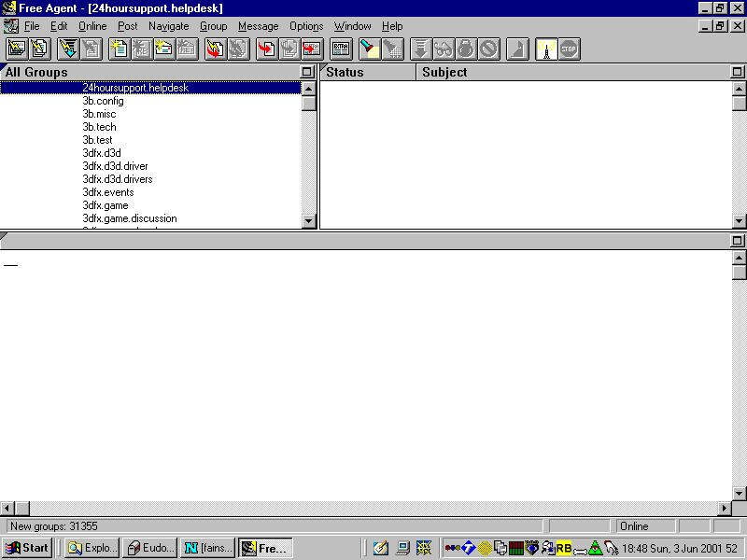Image resolution: width=747 pixels, height=560 pixels.
Task: Click the yellow RB icon in system tray
Action: click(x=564, y=549)
